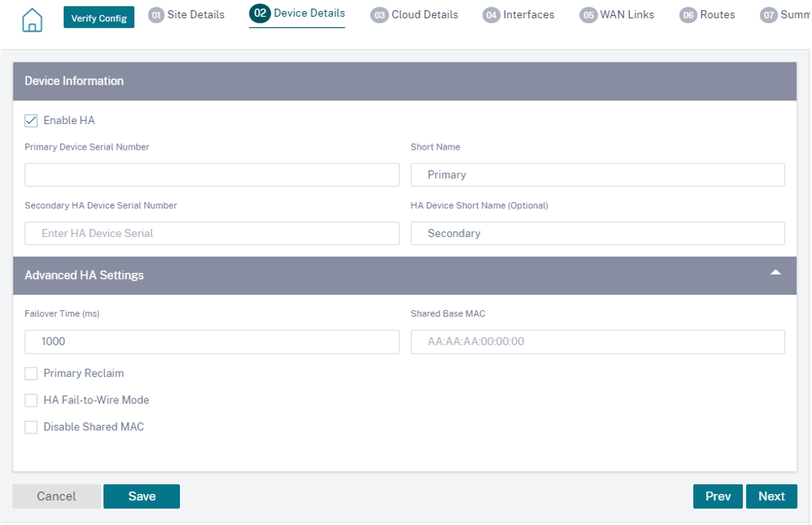The width and height of the screenshot is (812, 525).
Task: Click the Device Information section header
Action: (405, 81)
